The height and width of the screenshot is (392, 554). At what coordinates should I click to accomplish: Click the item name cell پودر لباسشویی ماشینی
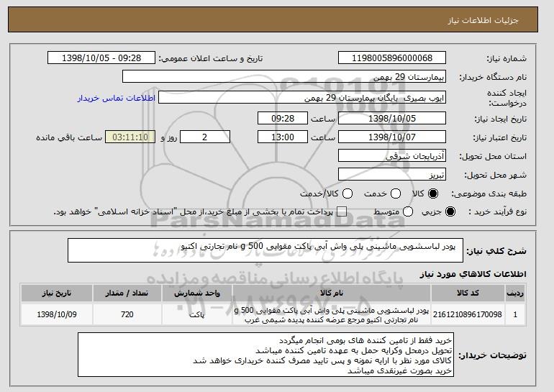point(332,314)
